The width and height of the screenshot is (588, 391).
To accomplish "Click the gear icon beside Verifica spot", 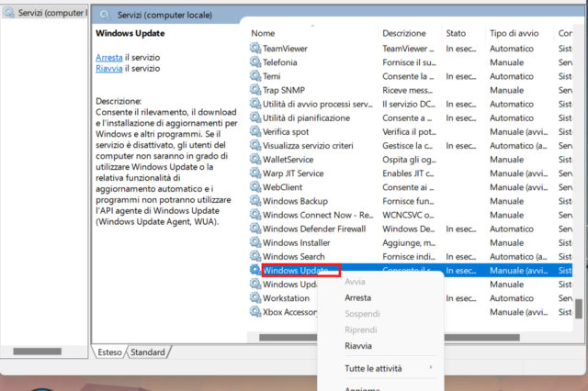I will pos(255,131).
